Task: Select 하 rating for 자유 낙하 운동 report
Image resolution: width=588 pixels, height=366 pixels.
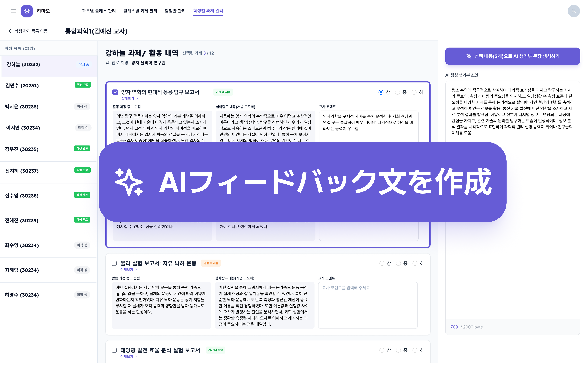Action: coord(415,263)
